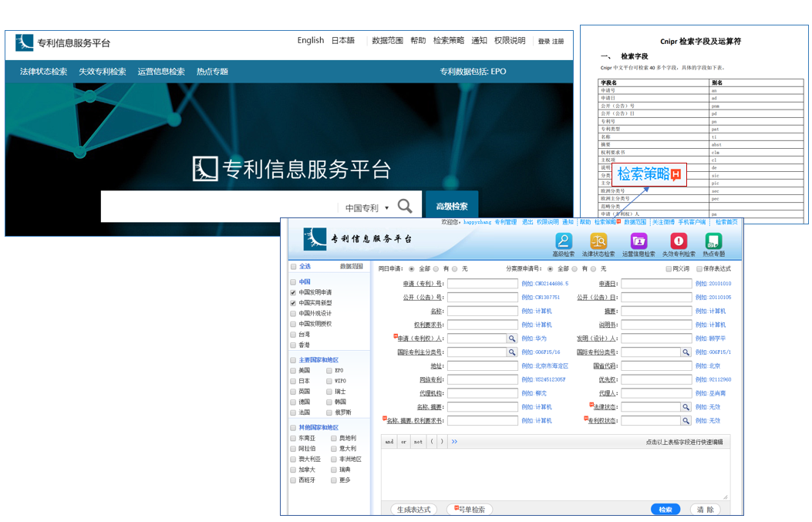The height and width of the screenshot is (522, 812).
Task: Click homepage top-left platform logo
Action: 25,42
